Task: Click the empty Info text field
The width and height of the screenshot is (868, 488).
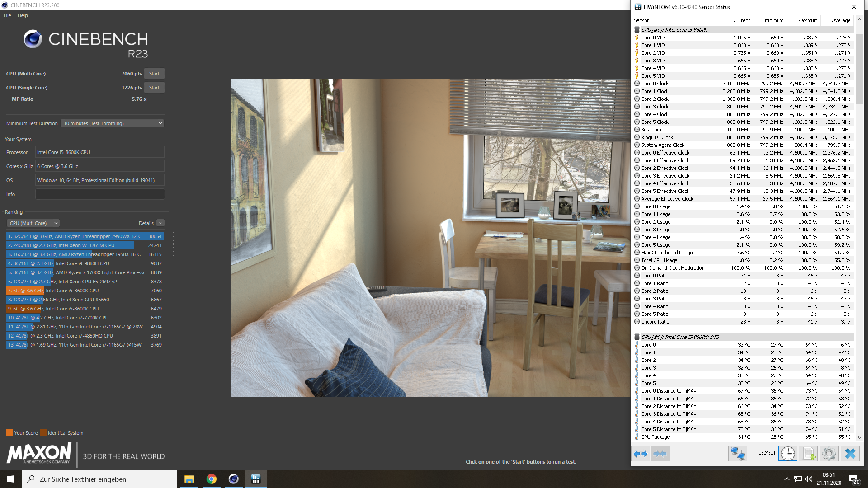Action: pyautogui.click(x=100, y=194)
